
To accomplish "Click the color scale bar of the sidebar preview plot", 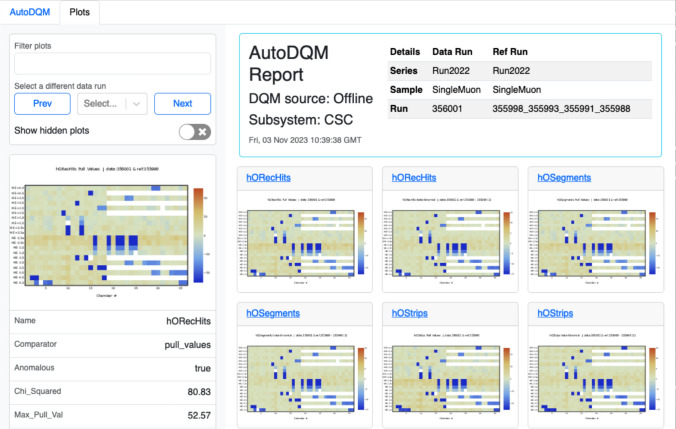I will (x=198, y=235).
